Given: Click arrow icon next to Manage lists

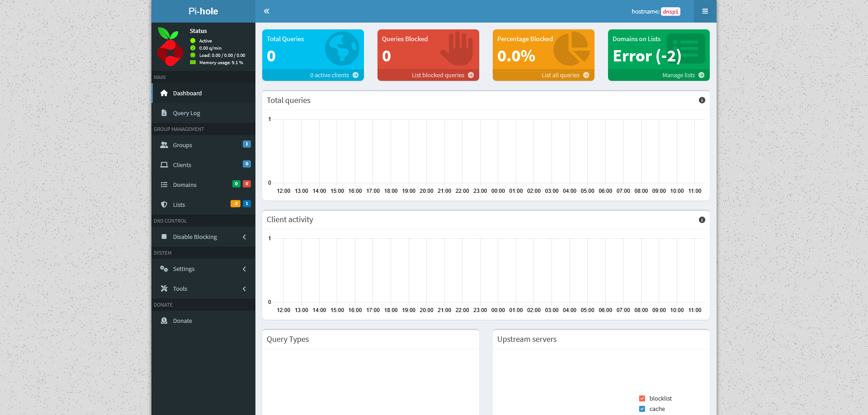Looking at the screenshot, I should point(702,75).
